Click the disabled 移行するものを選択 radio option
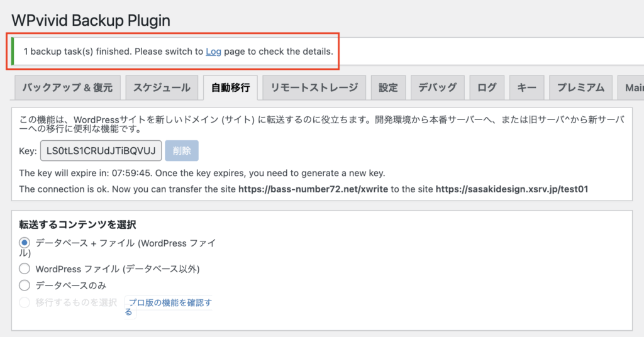 [25, 302]
